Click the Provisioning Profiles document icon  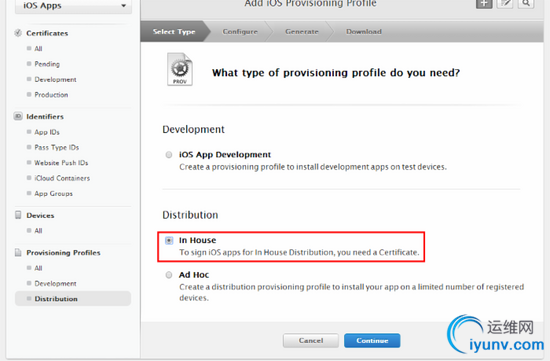click(18, 252)
